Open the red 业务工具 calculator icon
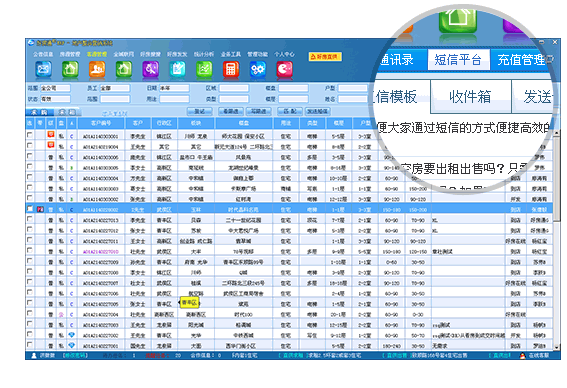Image resolution: width=567 pixels, height=388 pixels. click(x=231, y=69)
